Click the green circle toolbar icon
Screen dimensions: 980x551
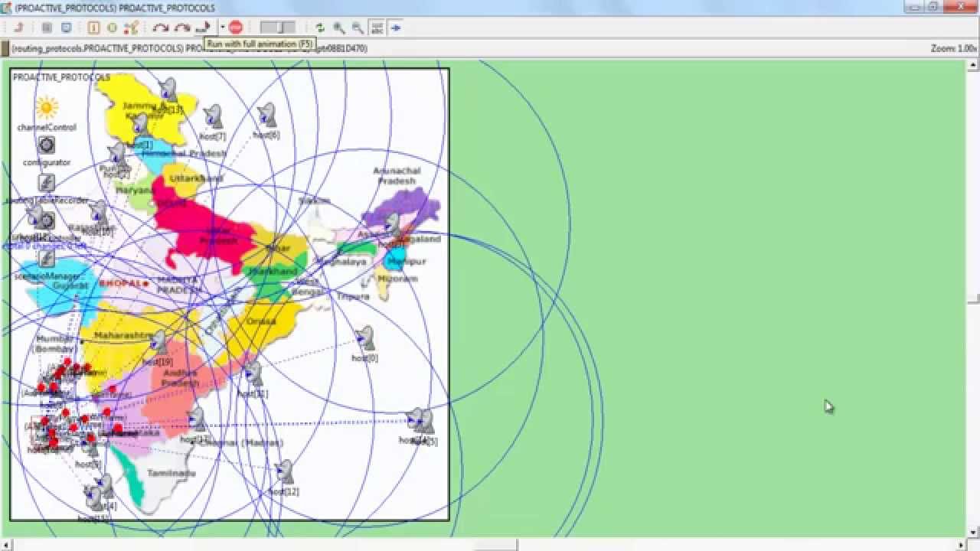tap(112, 28)
